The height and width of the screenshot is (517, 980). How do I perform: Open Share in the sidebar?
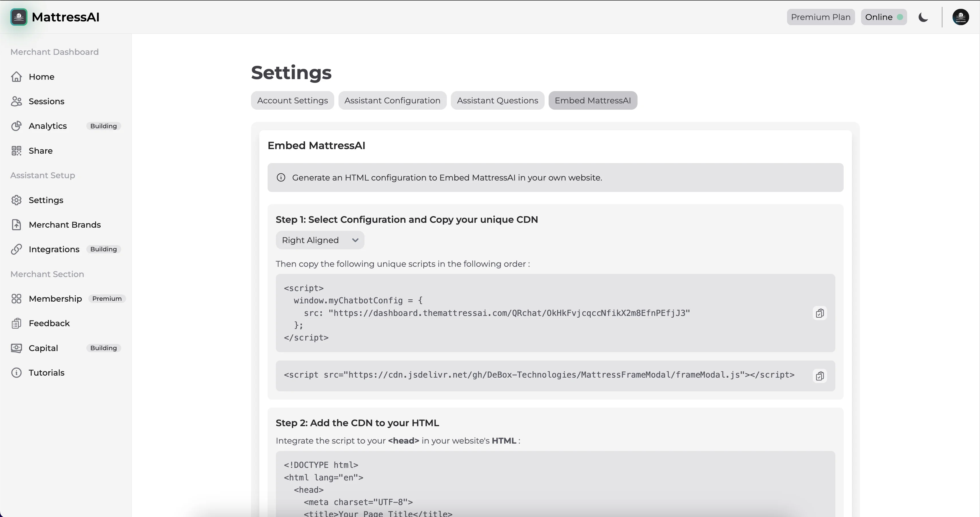(41, 151)
